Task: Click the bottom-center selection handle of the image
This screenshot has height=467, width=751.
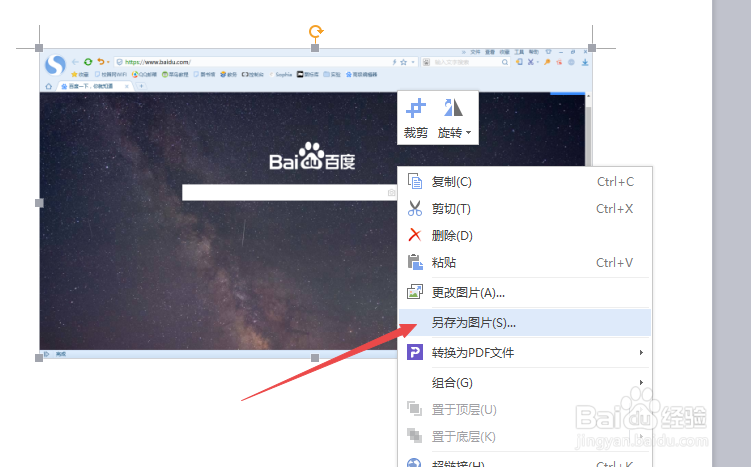Action: point(315,358)
